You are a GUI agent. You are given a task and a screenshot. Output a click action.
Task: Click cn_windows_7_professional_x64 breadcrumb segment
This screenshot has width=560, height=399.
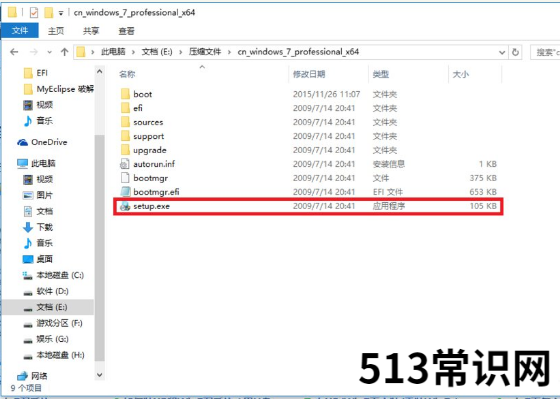298,52
